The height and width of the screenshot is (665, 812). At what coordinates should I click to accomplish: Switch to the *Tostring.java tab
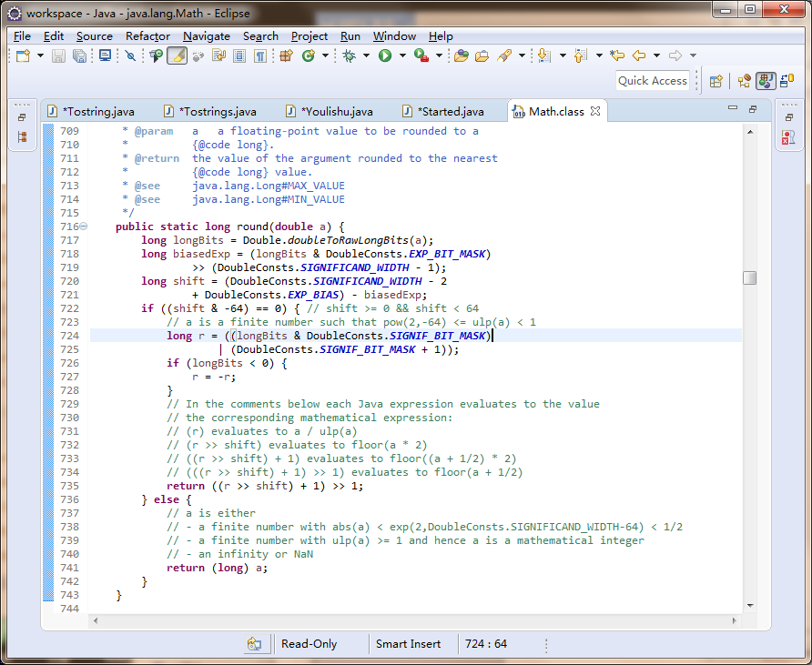[91, 111]
